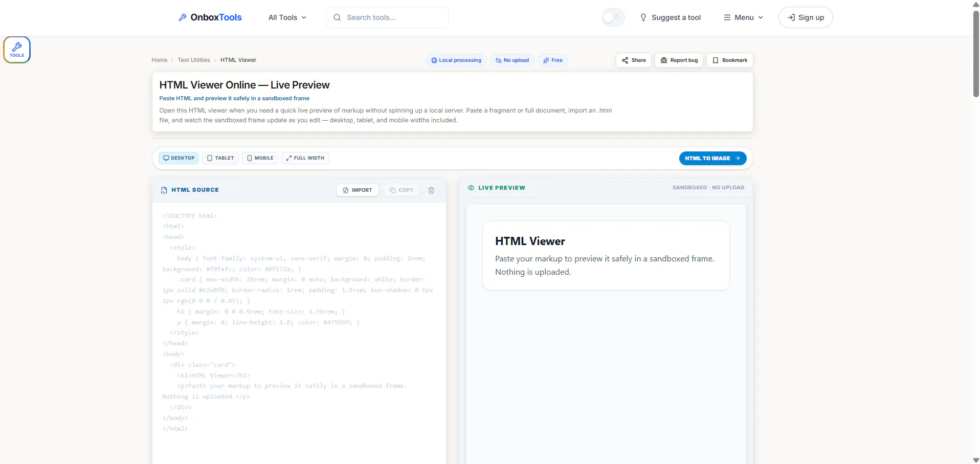This screenshot has height=464, width=980.
Task: Click "Paste HTML and preview it safely" subtitle
Action: click(x=234, y=98)
